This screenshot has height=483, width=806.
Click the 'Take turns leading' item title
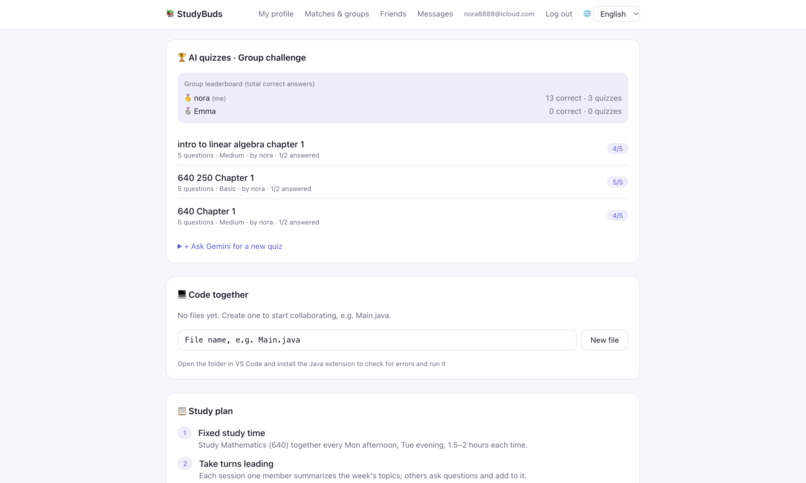click(x=236, y=464)
